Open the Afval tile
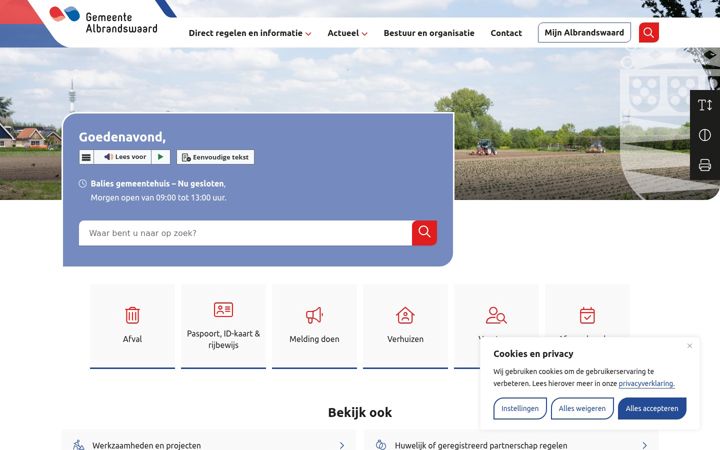This screenshot has height=450, width=720. 132,326
